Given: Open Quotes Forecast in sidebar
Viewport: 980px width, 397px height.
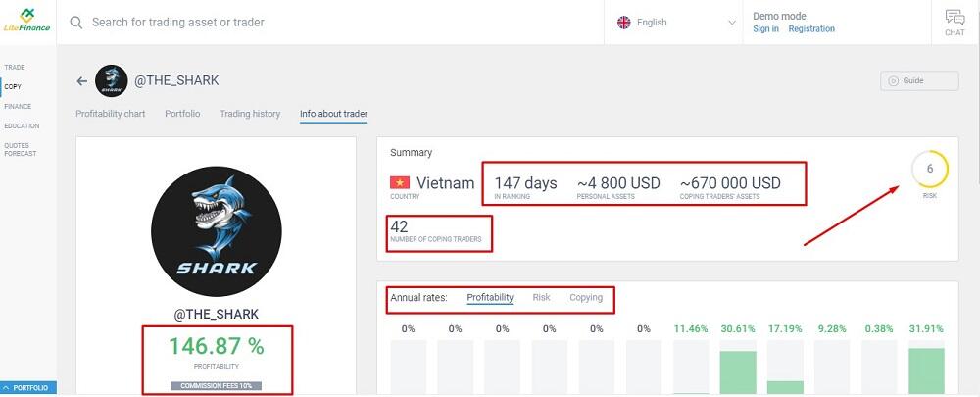Looking at the screenshot, I should [x=21, y=150].
